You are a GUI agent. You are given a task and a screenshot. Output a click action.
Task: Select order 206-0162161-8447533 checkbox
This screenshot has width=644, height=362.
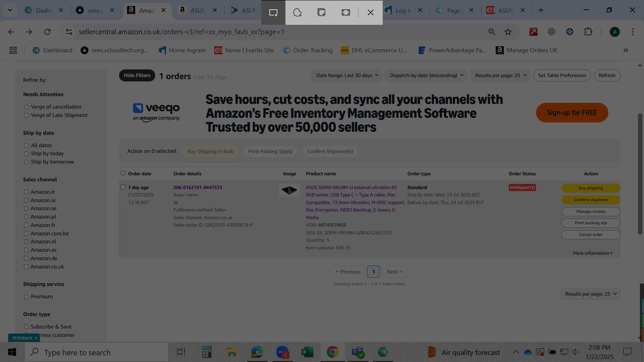(x=123, y=187)
